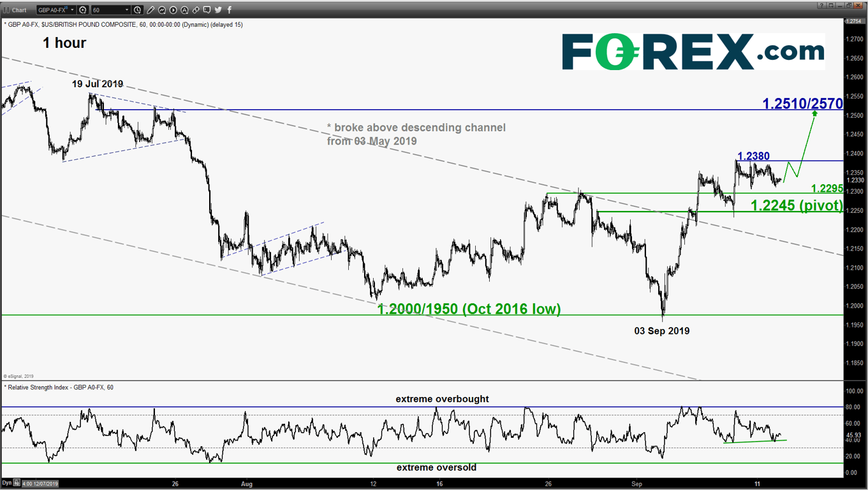Image resolution: width=868 pixels, height=490 pixels.
Task: Click the interval clock icon
Action: click(137, 10)
